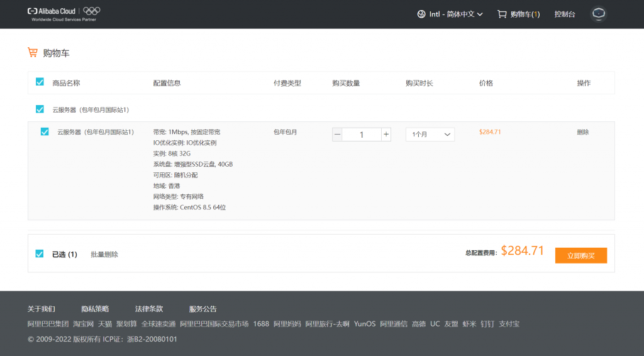Viewport: 644px width, 356px height.
Task: Toggle the select-all checkbox in table header
Action: [40, 82]
